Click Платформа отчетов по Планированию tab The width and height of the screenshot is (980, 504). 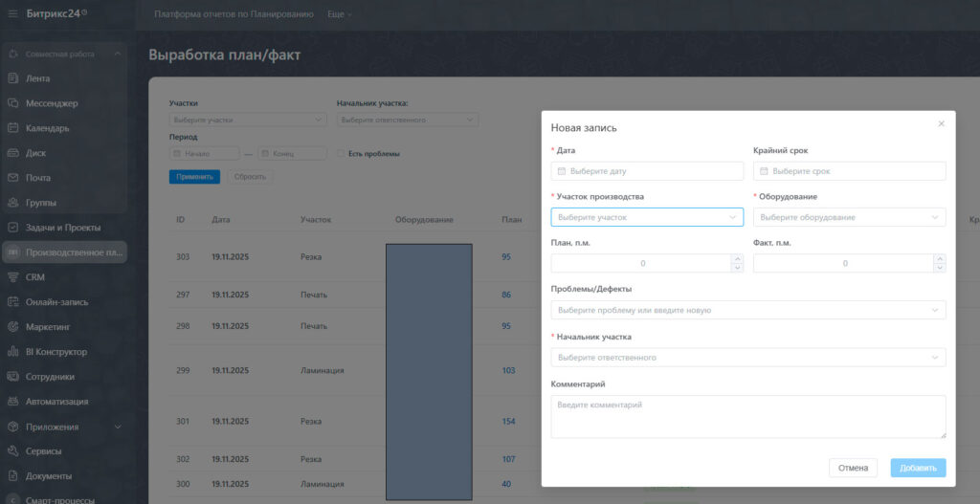(x=234, y=15)
